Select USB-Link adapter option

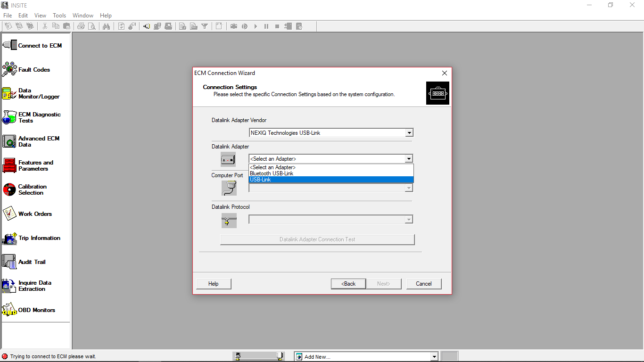pyautogui.click(x=331, y=180)
